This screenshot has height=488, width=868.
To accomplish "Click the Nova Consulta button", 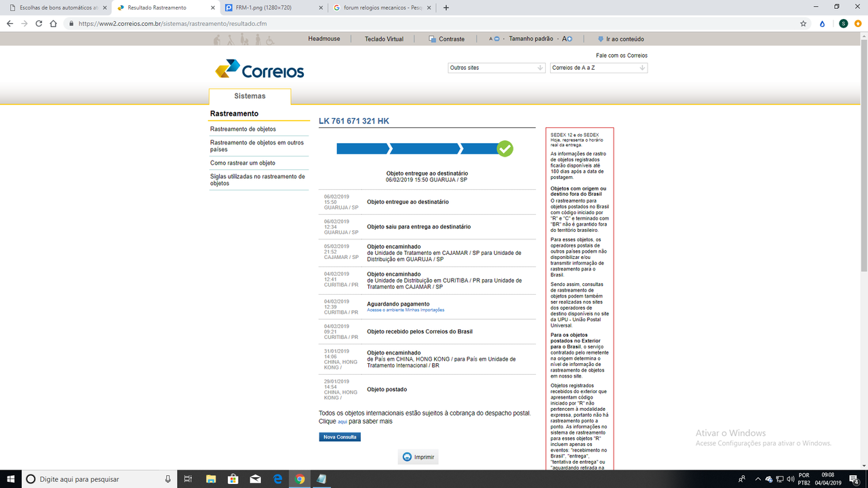I will 340,437.
